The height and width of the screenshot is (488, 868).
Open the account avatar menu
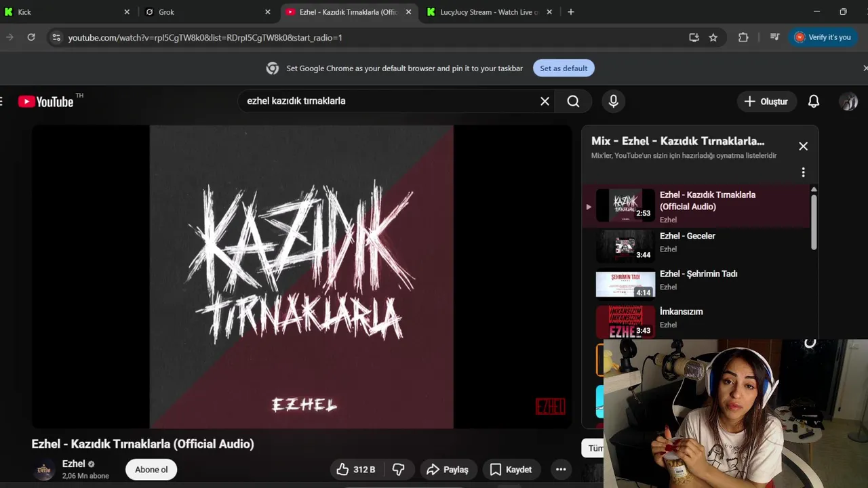848,102
